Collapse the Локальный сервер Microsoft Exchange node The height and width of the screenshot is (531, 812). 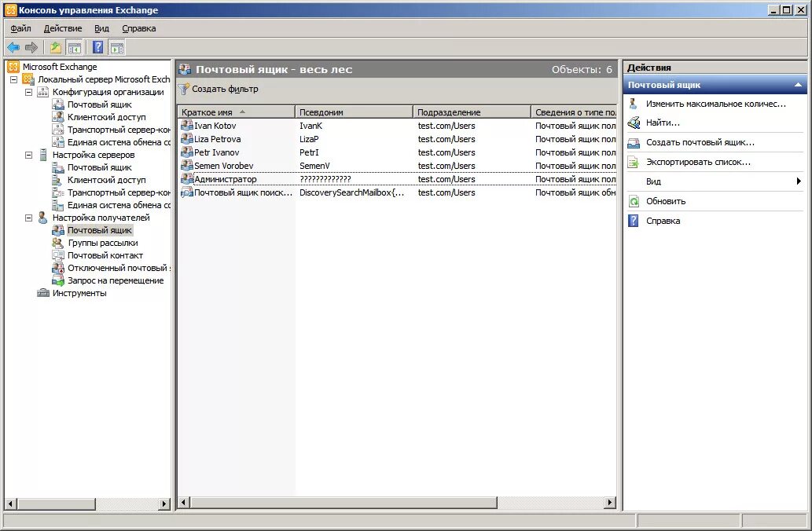14,79
